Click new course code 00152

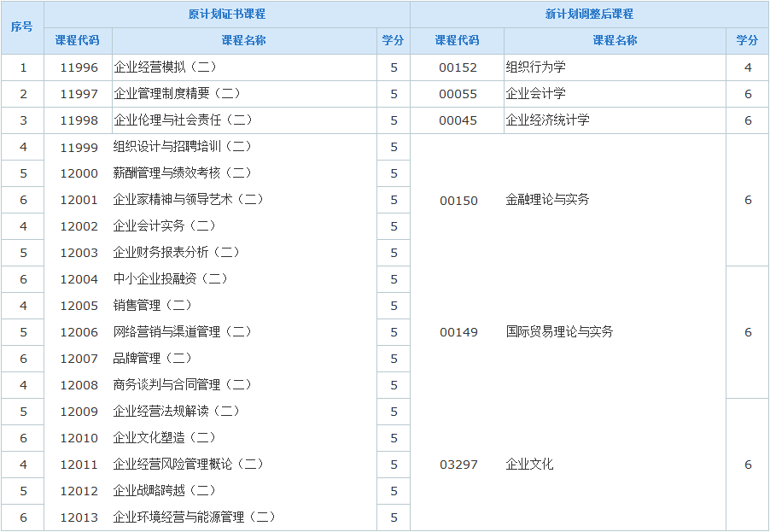click(x=458, y=67)
